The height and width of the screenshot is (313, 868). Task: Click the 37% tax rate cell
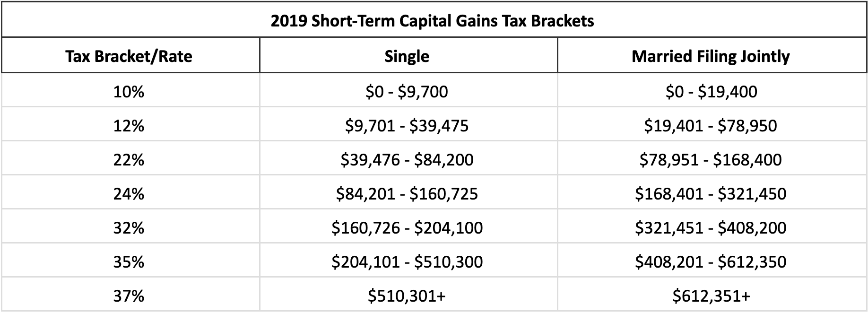coord(129,296)
